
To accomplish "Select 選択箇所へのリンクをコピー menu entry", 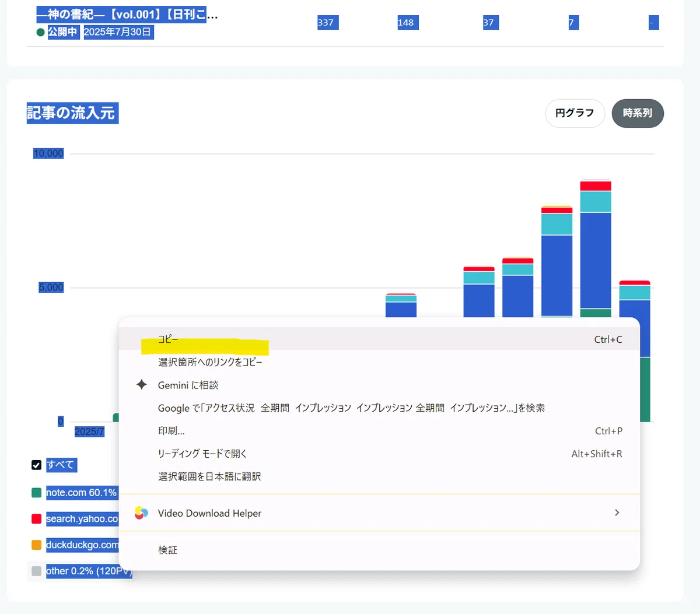I will click(x=379, y=362).
